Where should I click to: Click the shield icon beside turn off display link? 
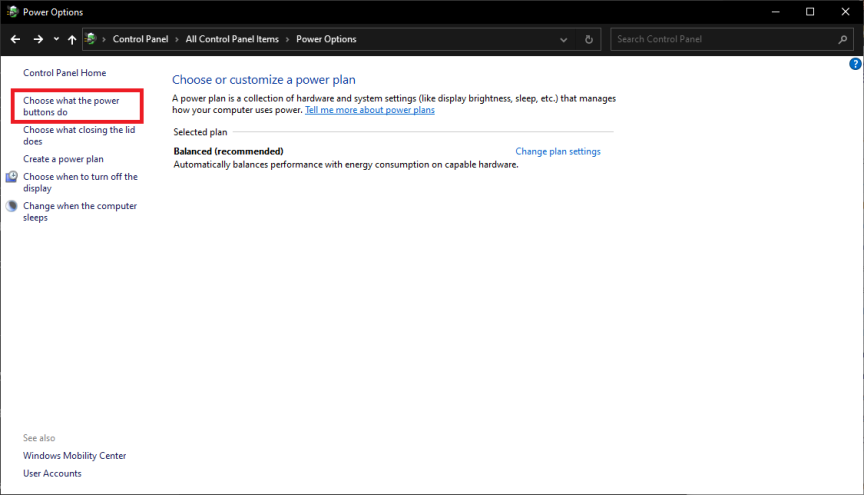(12, 177)
